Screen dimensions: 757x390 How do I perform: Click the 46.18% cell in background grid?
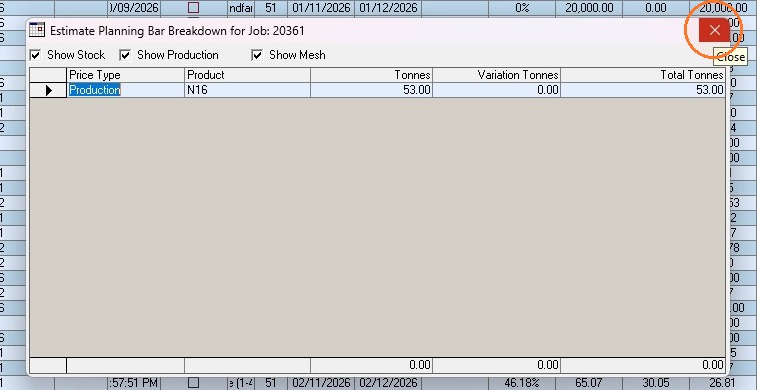point(522,383)
